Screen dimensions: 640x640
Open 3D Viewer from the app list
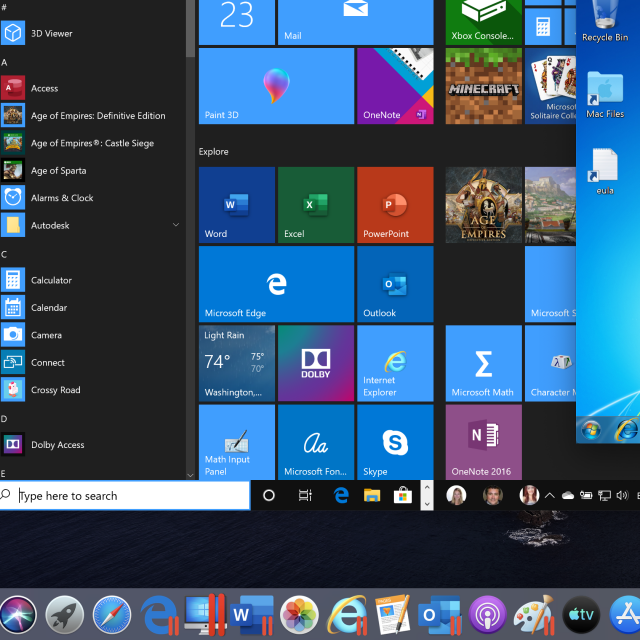pyautogui.click(x=92, y=33)
